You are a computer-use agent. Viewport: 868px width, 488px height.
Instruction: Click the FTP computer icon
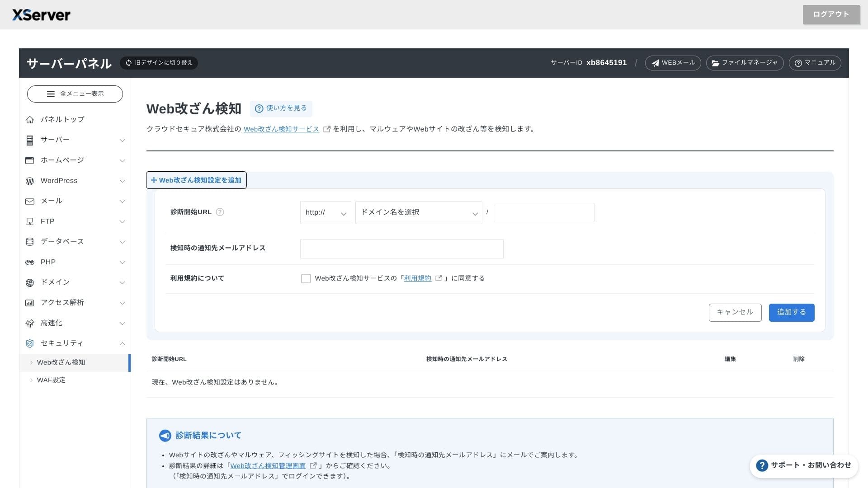30,221
